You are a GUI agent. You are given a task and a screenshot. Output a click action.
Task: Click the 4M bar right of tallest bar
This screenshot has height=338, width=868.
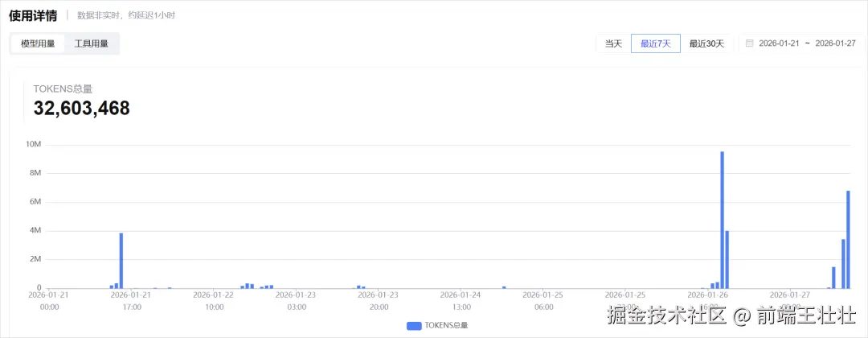click(727, 259)
